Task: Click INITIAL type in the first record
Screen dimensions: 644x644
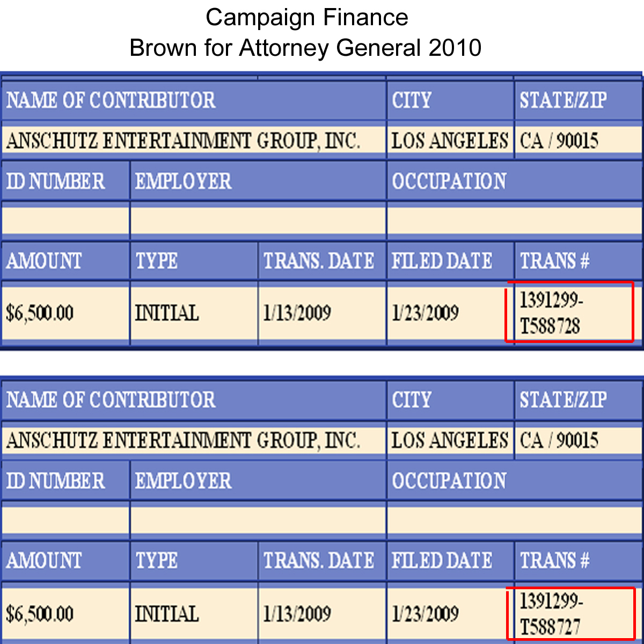Action: (x=166, y=313)
